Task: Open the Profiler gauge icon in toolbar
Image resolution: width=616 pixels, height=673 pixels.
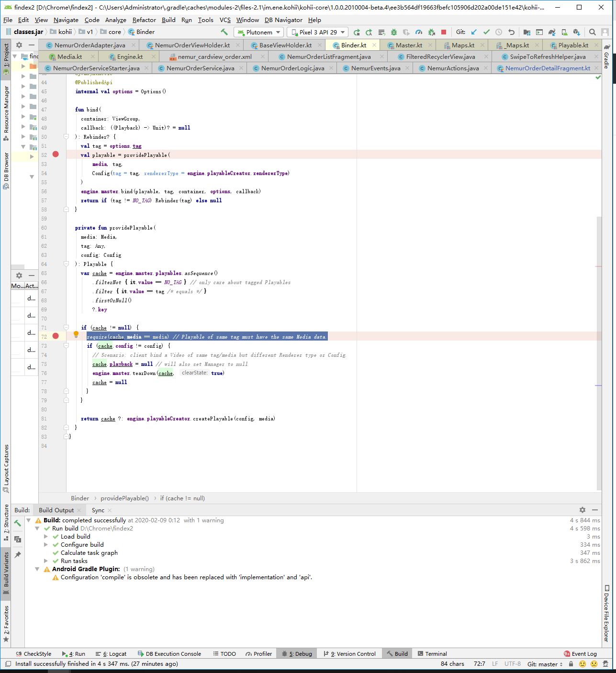Action: 419,32
